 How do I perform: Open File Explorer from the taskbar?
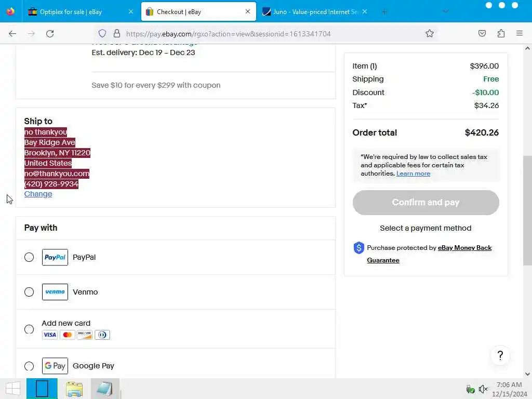click(74, 389)
